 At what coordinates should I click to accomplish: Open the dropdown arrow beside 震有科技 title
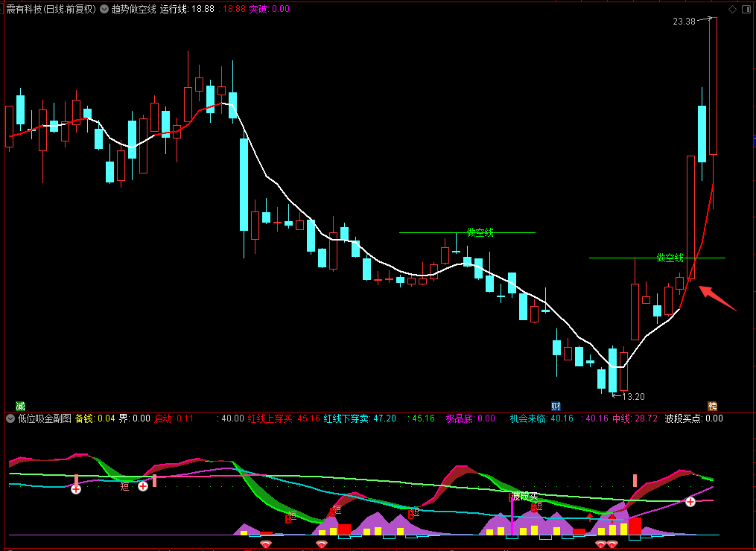104,9
